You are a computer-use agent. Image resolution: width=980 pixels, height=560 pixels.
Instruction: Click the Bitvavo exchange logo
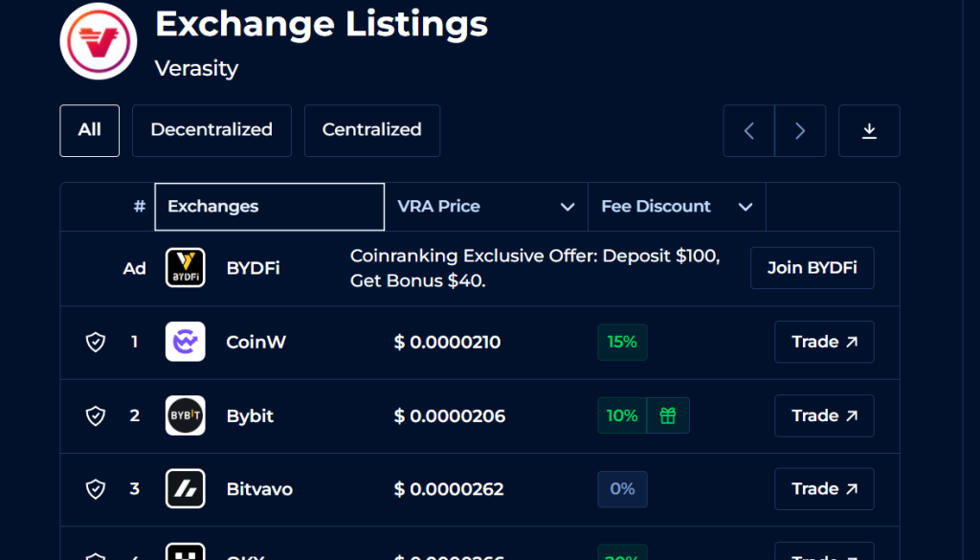[x=185, y=488]
